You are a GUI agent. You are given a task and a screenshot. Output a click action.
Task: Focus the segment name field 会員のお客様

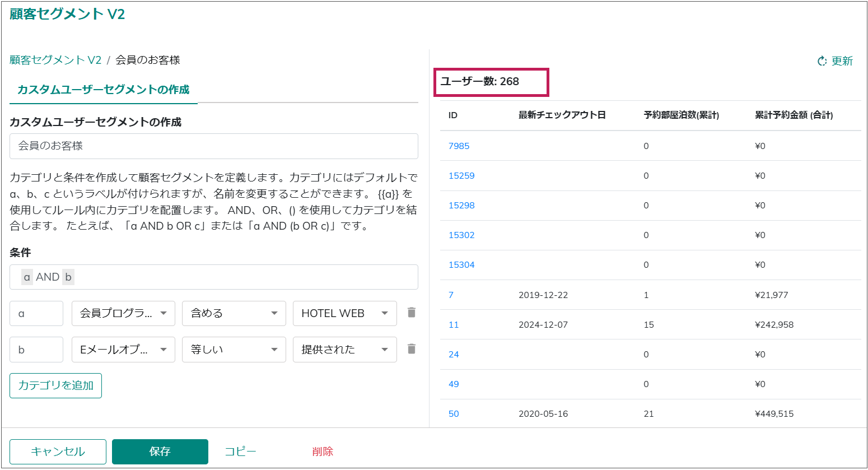(214, 146)
